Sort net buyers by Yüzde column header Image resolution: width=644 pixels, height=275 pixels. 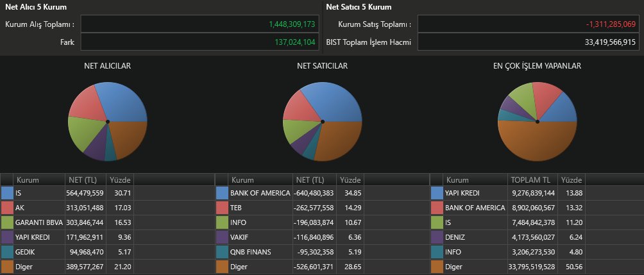[120, 179]
